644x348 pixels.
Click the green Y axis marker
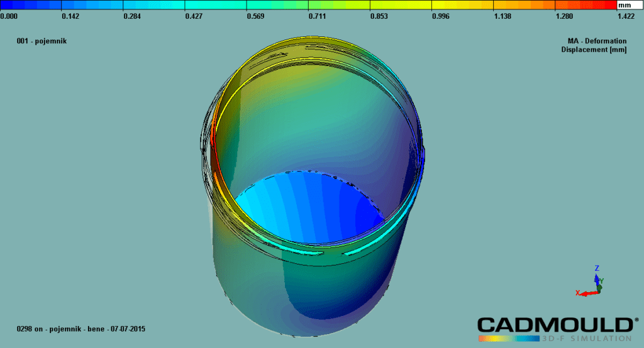601,283
